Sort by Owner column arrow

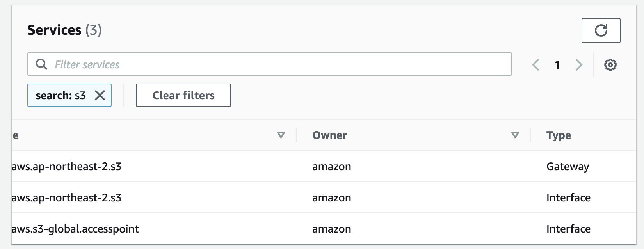click(x=515, y=135)
